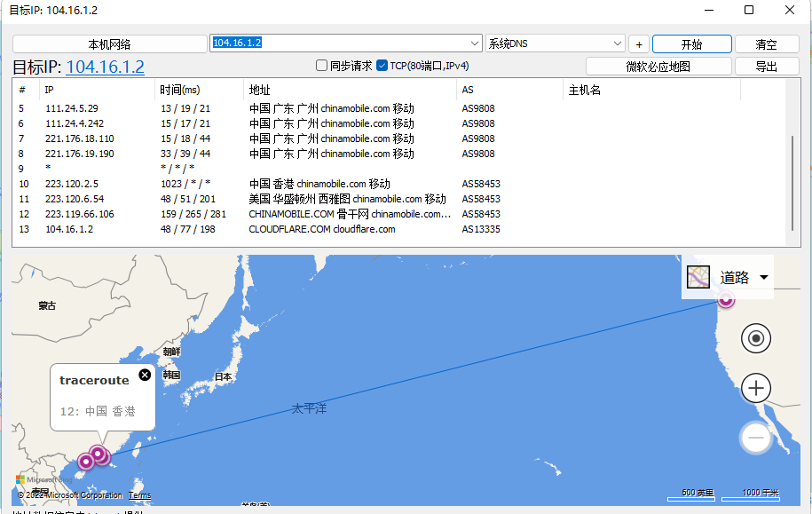Zoom in with the map plus icon
812x514 pixels.
click(x=756, y=388)
